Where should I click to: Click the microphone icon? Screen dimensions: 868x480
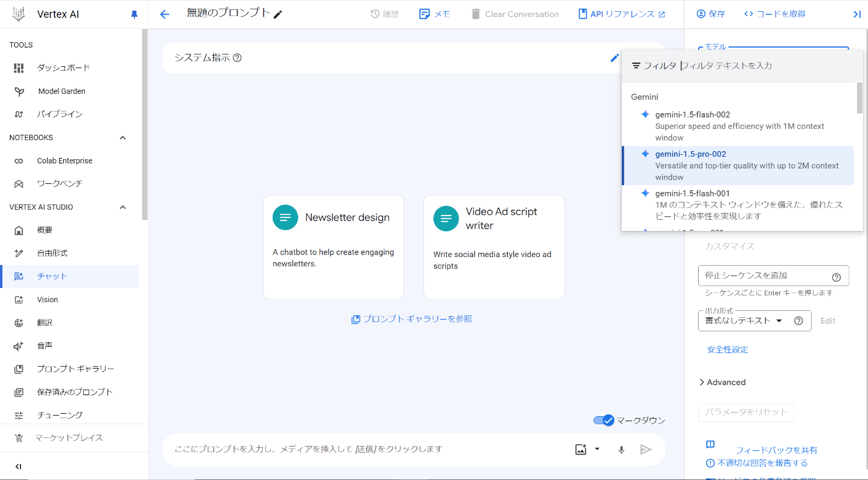point(621,450)
